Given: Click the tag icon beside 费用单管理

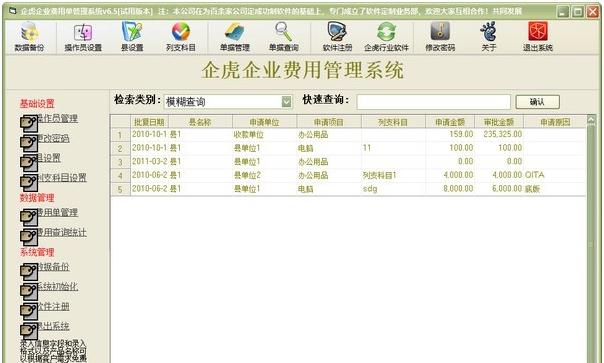Looking at the screenshot, I should [x=29, y=217].
